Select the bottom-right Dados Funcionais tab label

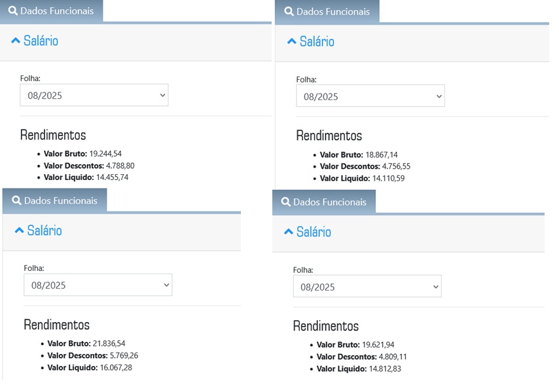(x=330, y=202)
